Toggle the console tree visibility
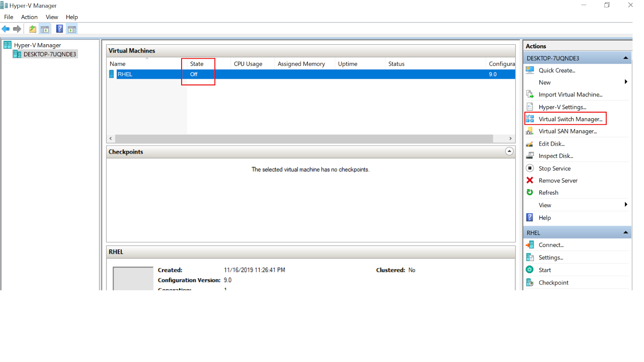Screen dimensions: 644x362 (x=45, y=29)
